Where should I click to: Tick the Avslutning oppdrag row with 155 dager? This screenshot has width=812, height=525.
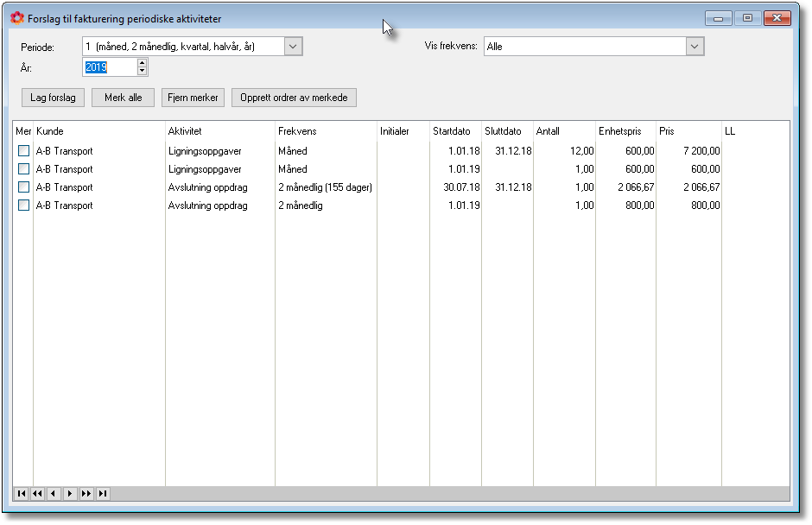pyautogui.click(x=24, y=187)
